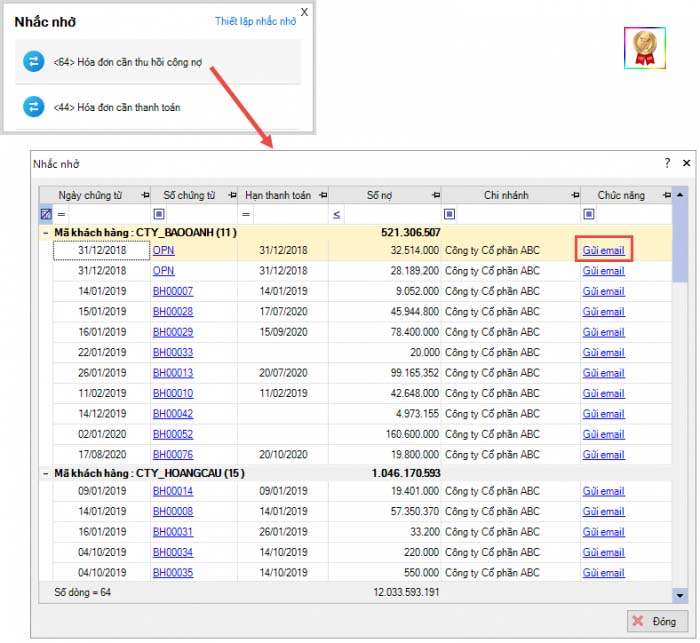Open help in the Nhắc nhở dialog
The height and width of the screenshot is (643, 700).
pos(667,163)
